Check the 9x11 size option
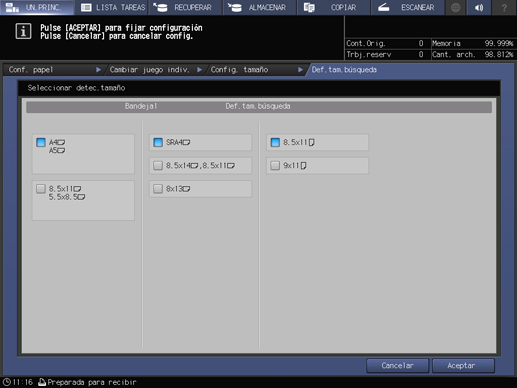The width and height of the screenshot is (517, 388). 318,166
